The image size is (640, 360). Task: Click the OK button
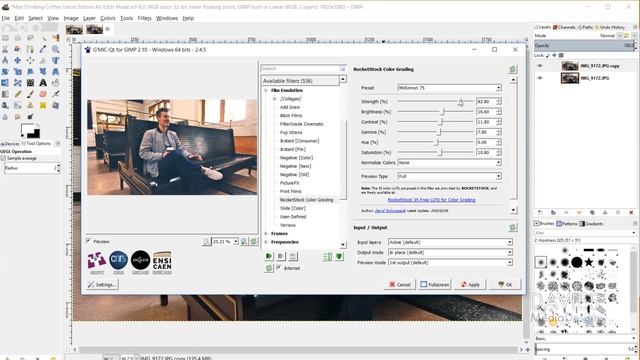(505, 284)
